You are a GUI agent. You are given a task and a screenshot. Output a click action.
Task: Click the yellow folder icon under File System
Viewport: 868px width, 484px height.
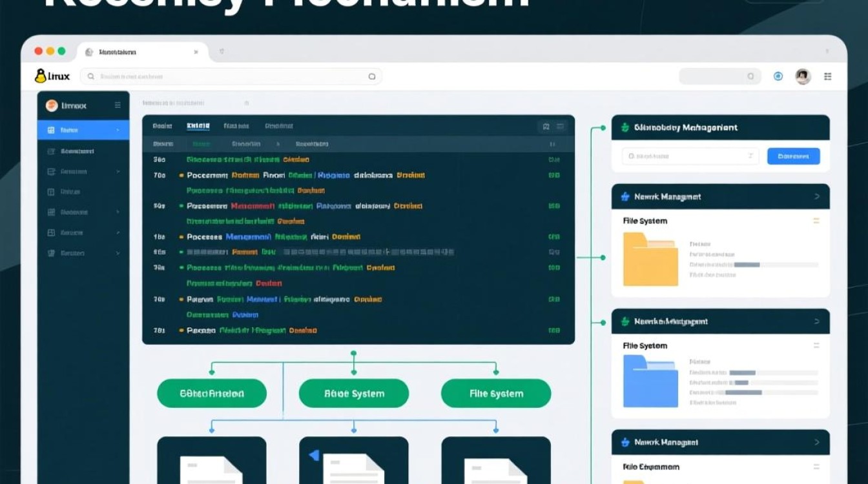pyautogui.click(x=650, y=259)
